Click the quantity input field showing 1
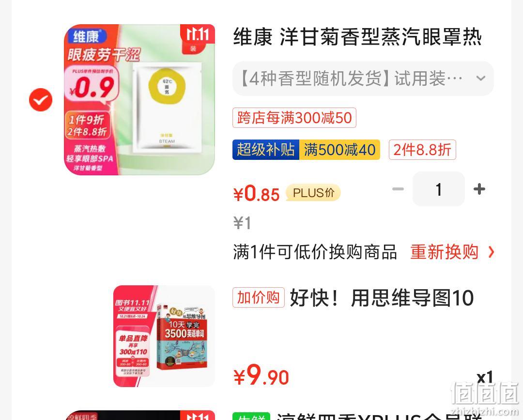 coord(439,189)
